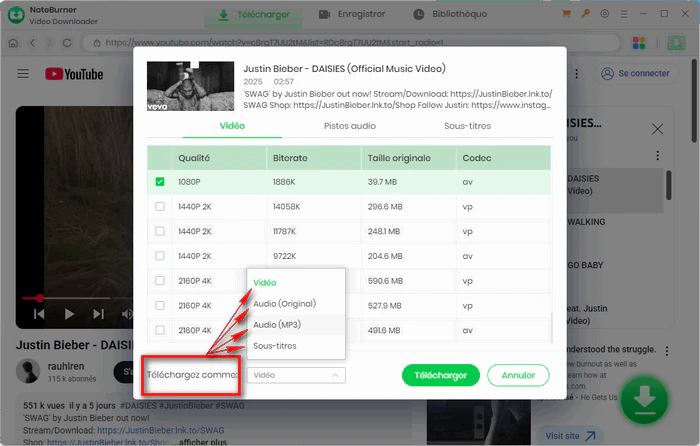Image resolution: width=700 pixels, height=446 pixels.
Task: Check the 1440P 2K 11787K row
Action: [160, 231]
